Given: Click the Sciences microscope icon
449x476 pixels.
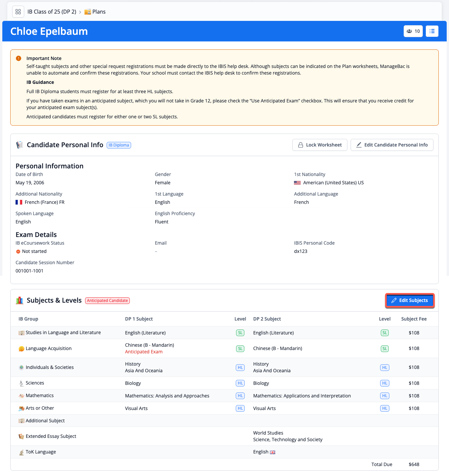Looking at the screenshot, I should click(x=22, y=383).
